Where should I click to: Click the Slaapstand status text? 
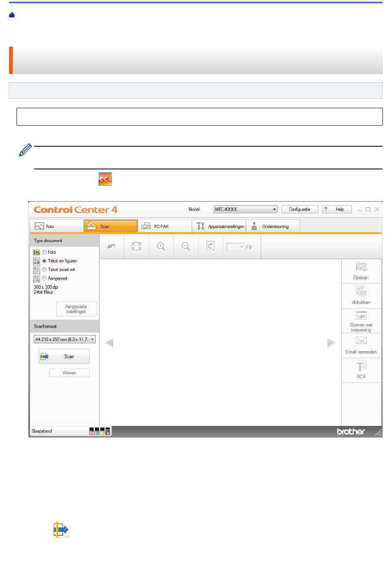click(x=42, y=431)
